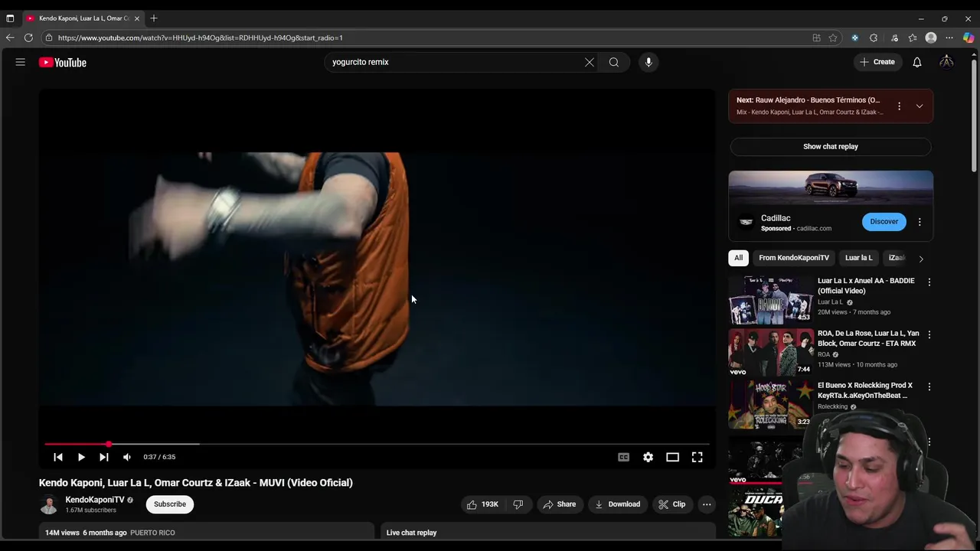Toggle closed captions on the player
Screen dimensions: 980x551
[624, 457]
